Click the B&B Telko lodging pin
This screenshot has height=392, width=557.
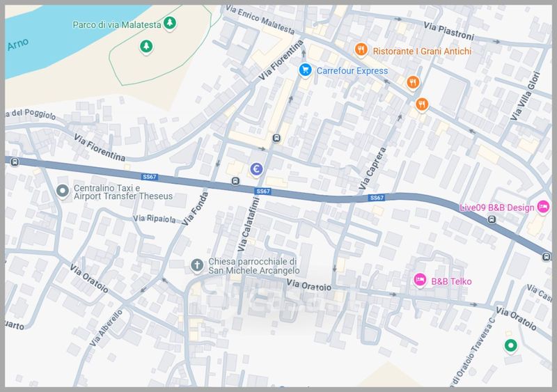[420, 280]
